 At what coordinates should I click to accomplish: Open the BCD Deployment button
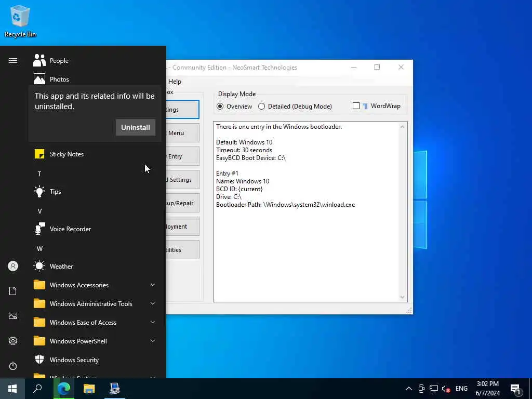[182, 227]
